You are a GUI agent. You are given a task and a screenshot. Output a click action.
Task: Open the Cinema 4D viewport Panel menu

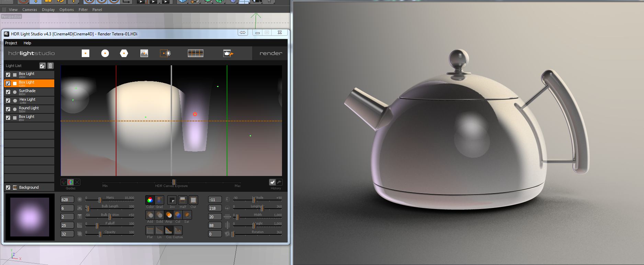coord(97,10)
